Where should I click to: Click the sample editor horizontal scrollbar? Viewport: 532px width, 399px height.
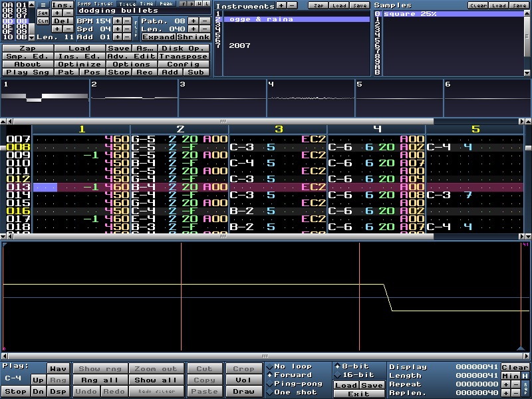pos(265,356)
